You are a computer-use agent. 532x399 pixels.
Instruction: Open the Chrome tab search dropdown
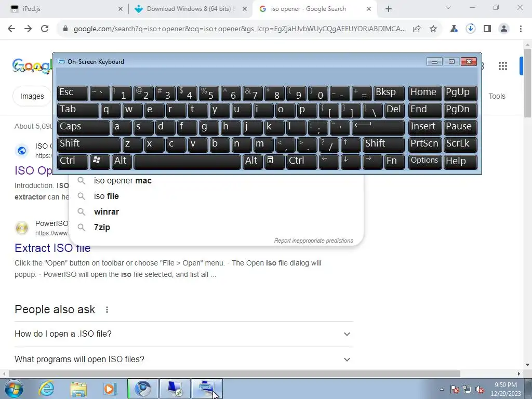click(448, 7)
